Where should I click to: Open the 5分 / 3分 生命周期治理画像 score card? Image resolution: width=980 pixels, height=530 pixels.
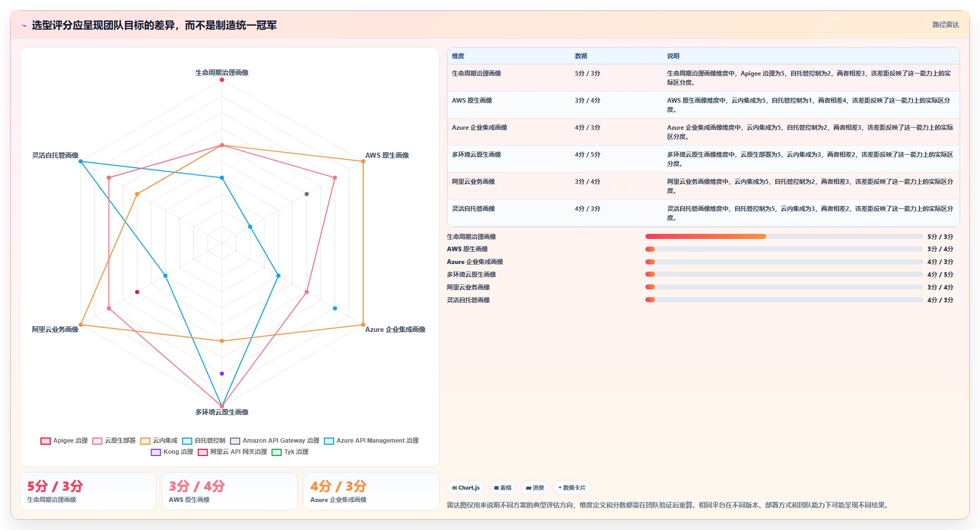point(88,491)
